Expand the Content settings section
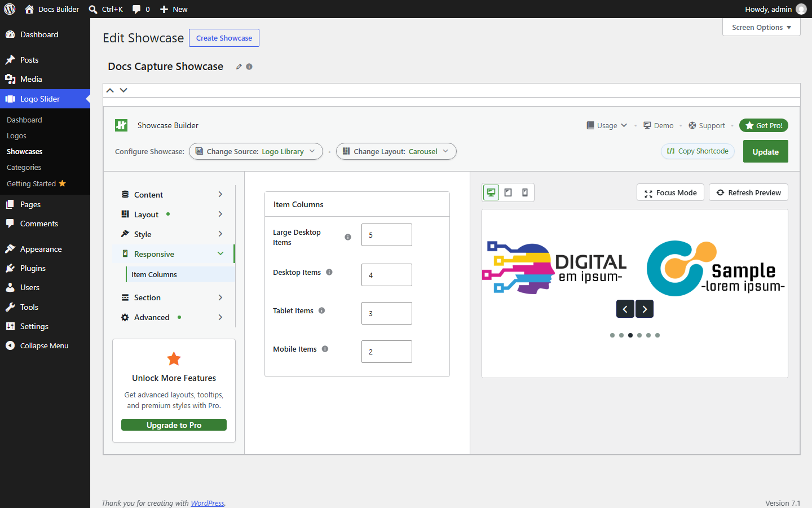This screenshot has height=508, width=812. (173, 195)
